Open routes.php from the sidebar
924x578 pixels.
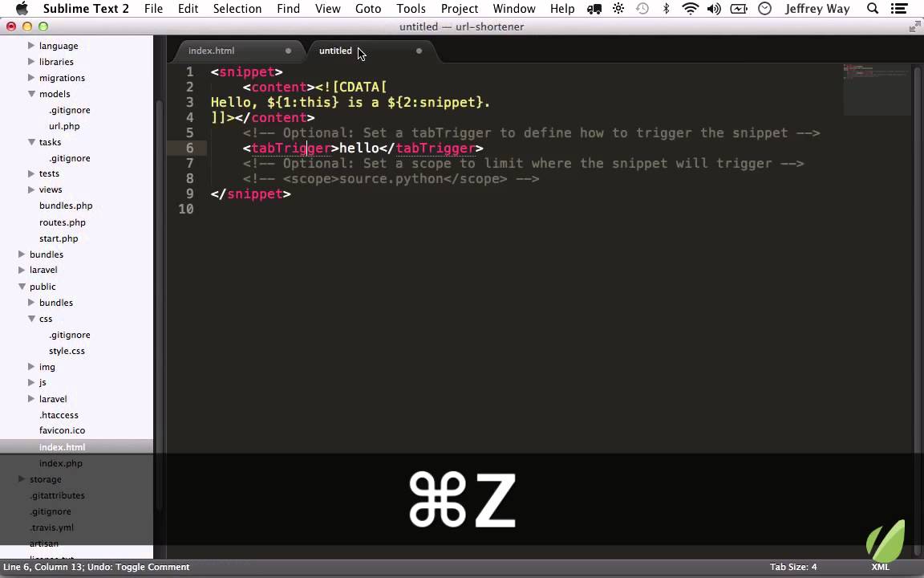[62, 222]
